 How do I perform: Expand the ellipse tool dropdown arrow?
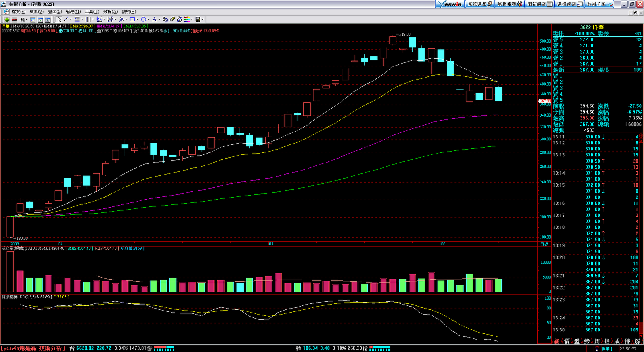(148, 19)
